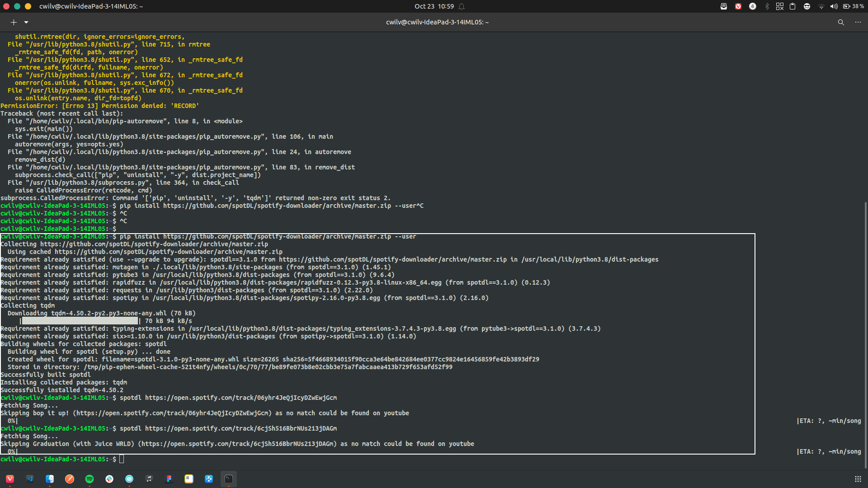
Task: Open Kodi from the dock
Action: (x=209, y=479)
